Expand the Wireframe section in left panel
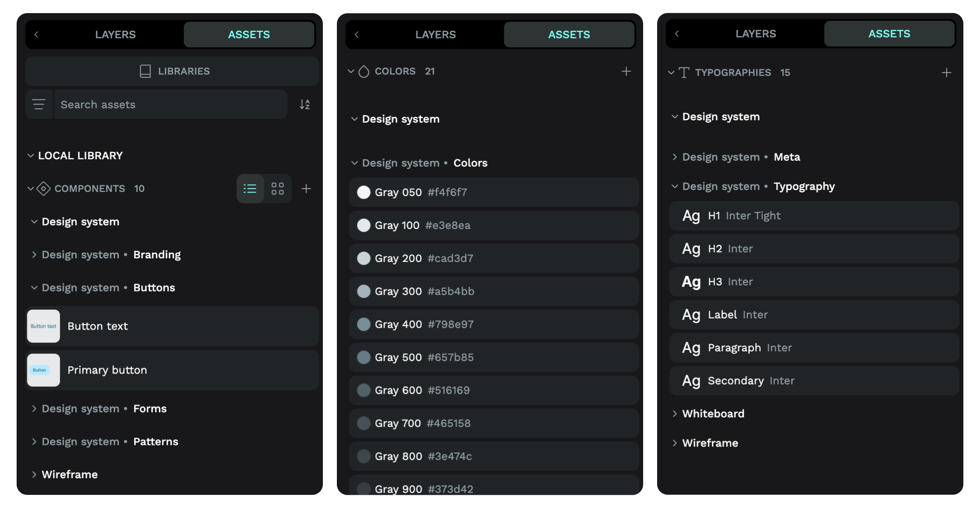 (x=34, y=473)
